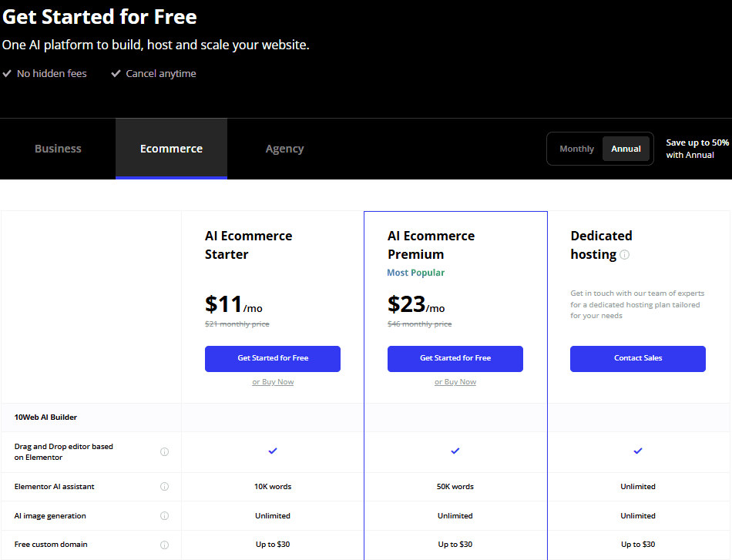Click the '$46 monthly price' strikethrough text

(420, 324)
